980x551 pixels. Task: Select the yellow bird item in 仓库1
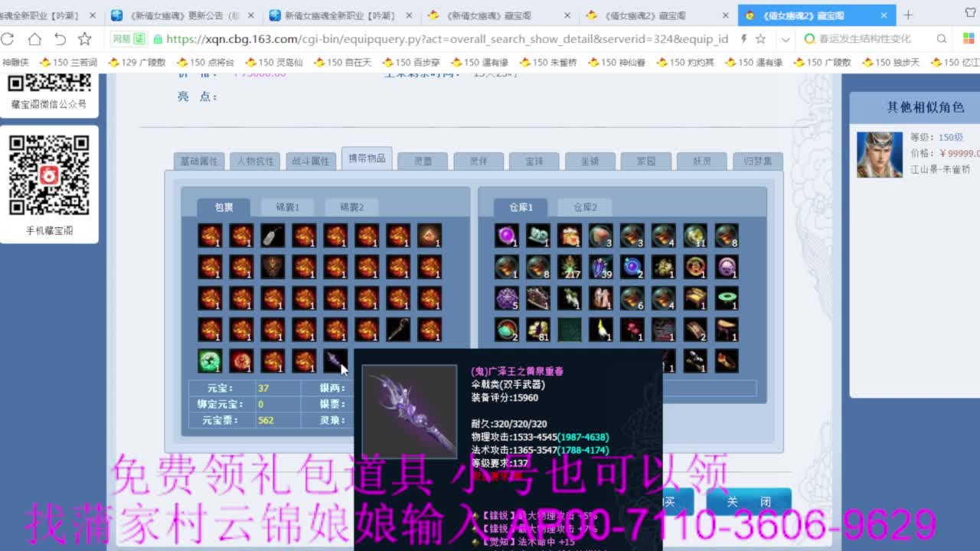coord(600,330)
